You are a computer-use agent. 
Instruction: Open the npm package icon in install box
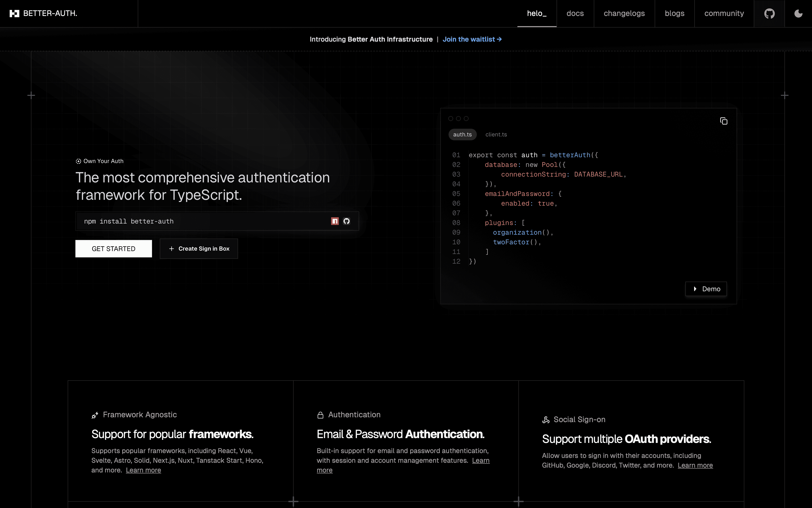335,221
